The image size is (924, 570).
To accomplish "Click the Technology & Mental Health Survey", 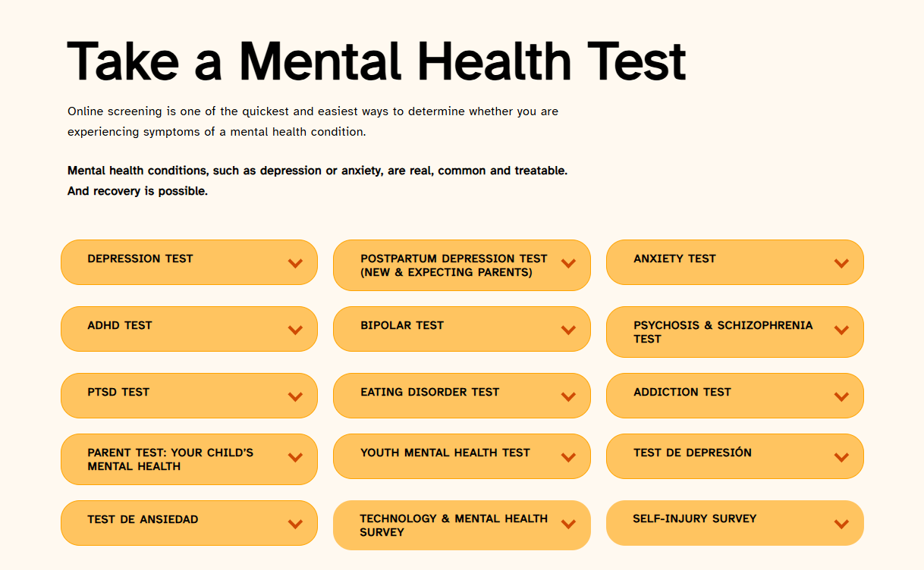I will [461, 525].
